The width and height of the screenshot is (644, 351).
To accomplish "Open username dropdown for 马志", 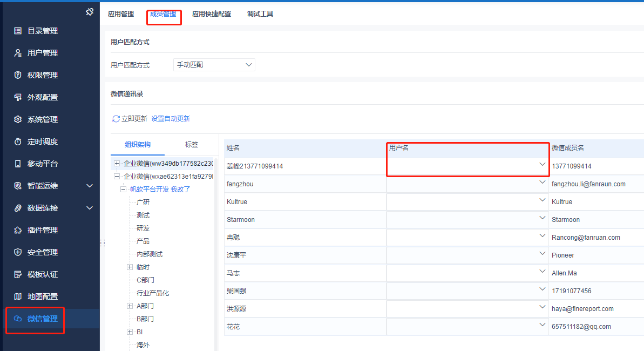I will click(x=542, y=271).
